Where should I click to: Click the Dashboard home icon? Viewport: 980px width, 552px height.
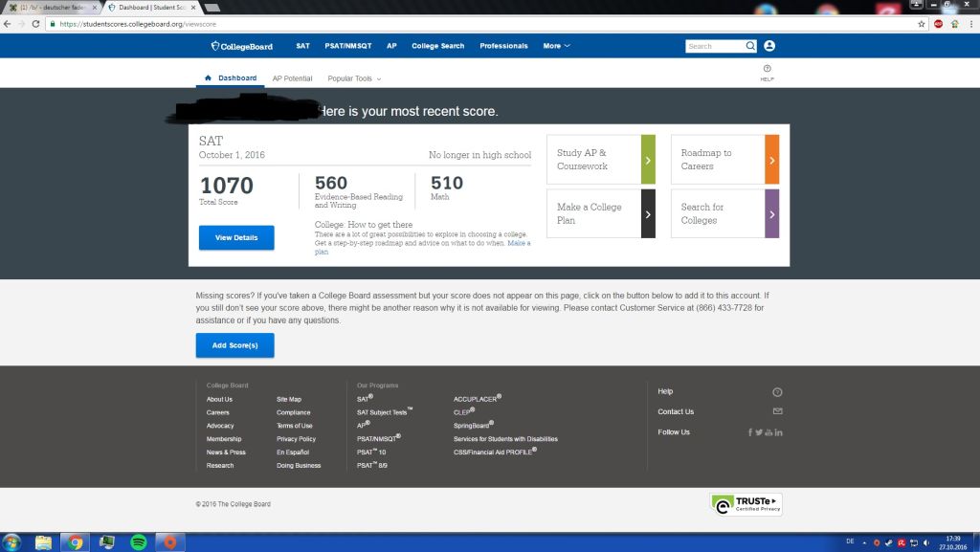(208, 78)
